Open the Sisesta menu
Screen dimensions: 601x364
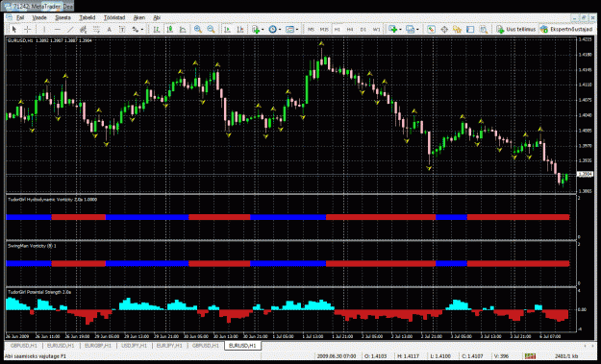[x=63, y=17]
